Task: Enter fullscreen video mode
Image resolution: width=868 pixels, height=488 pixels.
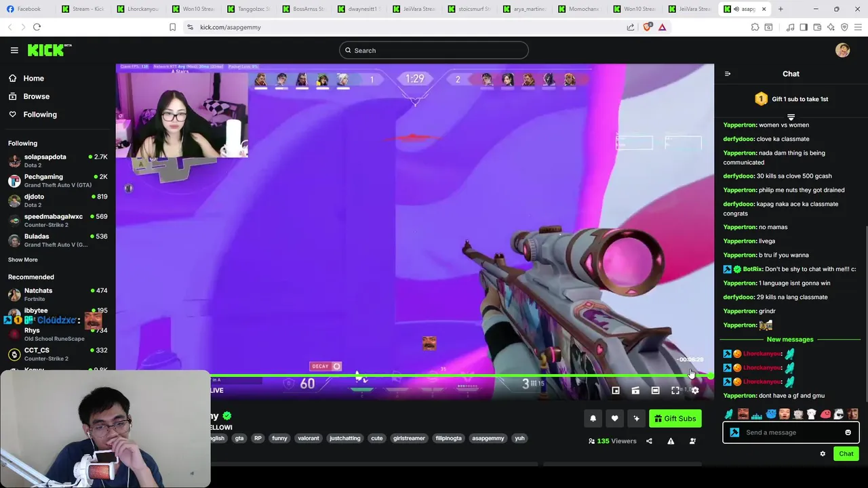Action: tap(675, 390)
